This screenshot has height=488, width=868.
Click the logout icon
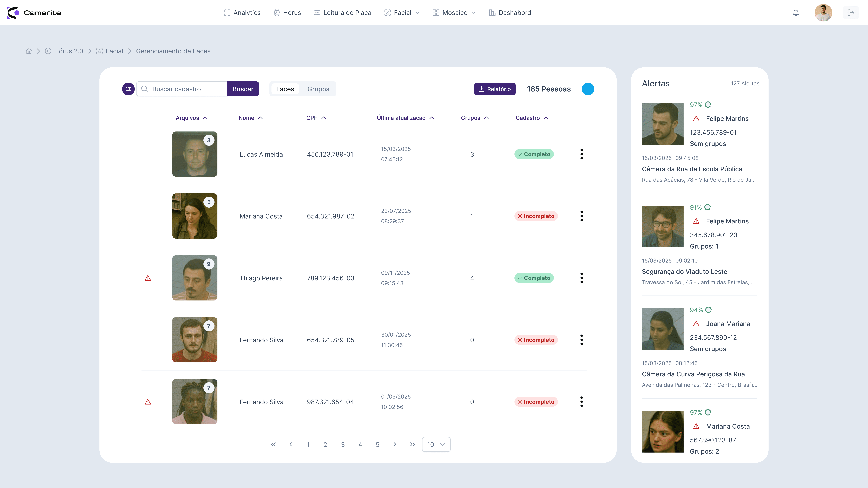coord(851,13)
